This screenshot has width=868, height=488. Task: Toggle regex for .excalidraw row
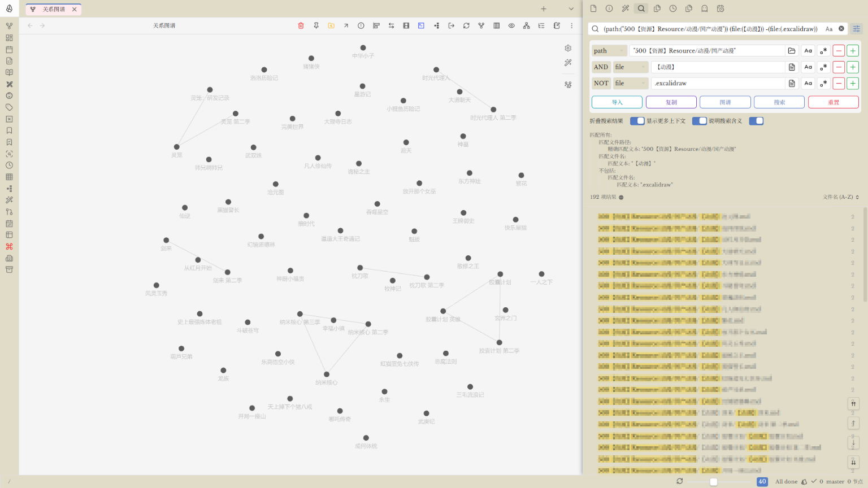(823, 84)
